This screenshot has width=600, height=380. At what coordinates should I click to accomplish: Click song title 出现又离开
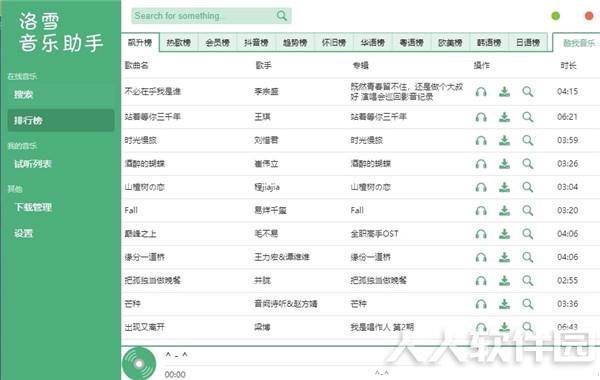(145, 327)
